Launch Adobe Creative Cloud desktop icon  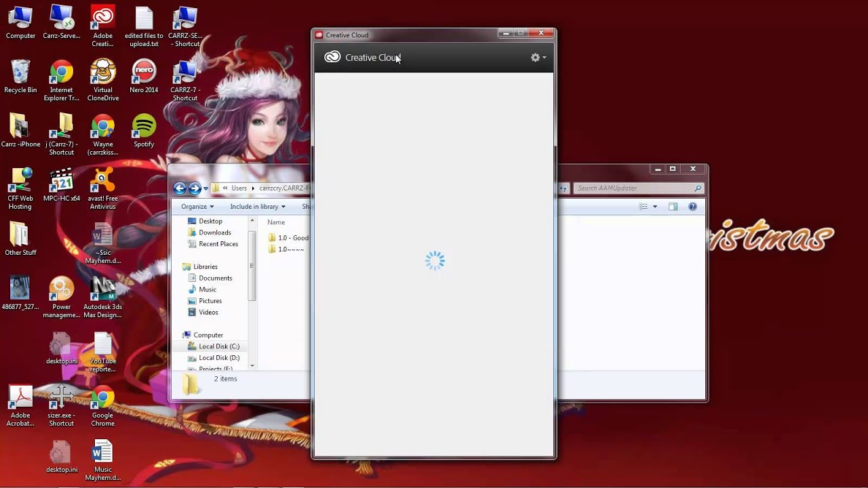click(x=103, y=26)
